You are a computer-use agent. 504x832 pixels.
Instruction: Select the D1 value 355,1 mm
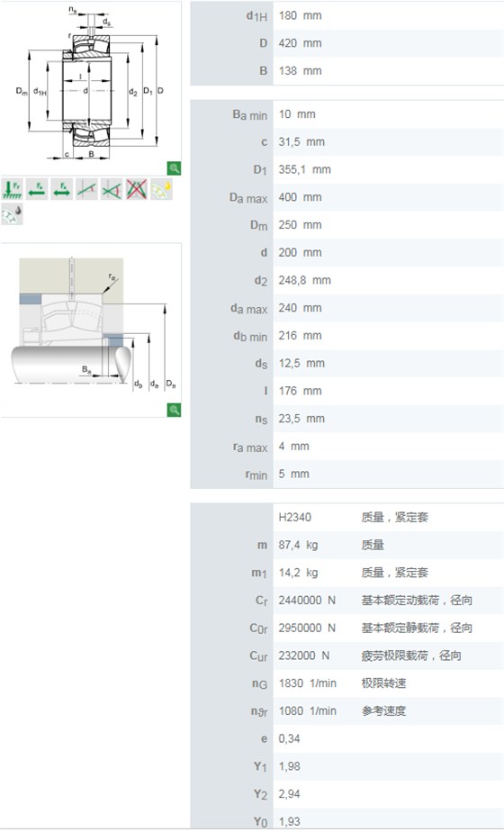pos(304,170)
